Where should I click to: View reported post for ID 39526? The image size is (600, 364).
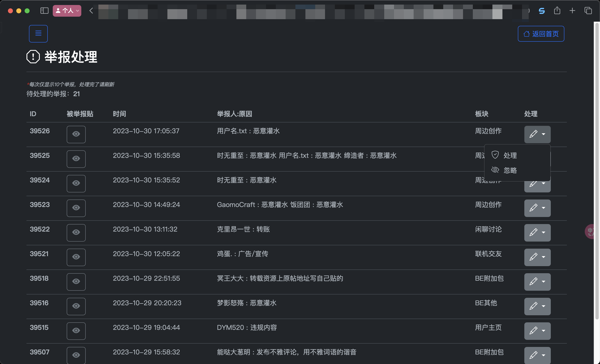(x=76, y=134)
